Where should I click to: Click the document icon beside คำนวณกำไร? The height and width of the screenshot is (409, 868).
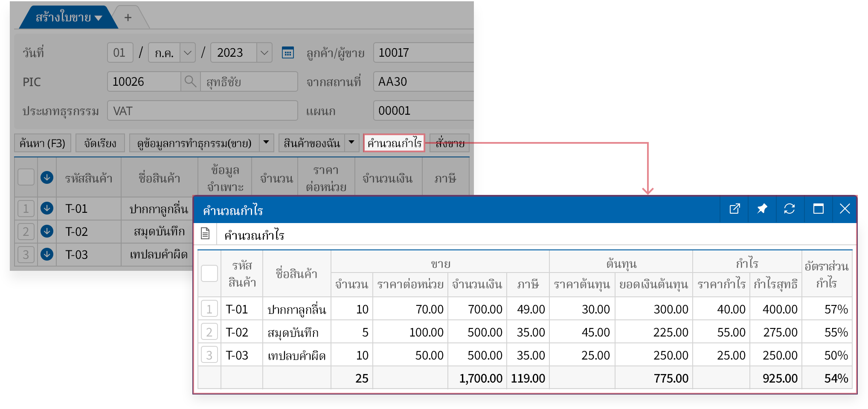[x=206, y=234]
